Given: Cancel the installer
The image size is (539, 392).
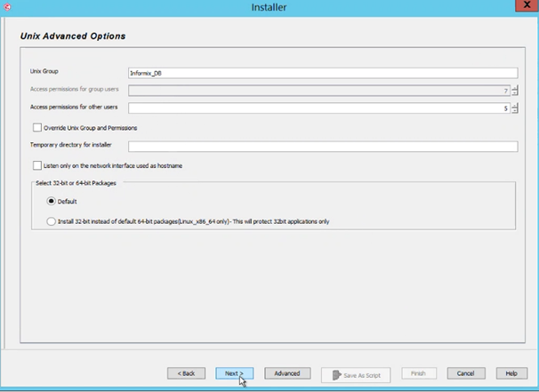Looking at the screenshot, I should [x=466, y=373].
